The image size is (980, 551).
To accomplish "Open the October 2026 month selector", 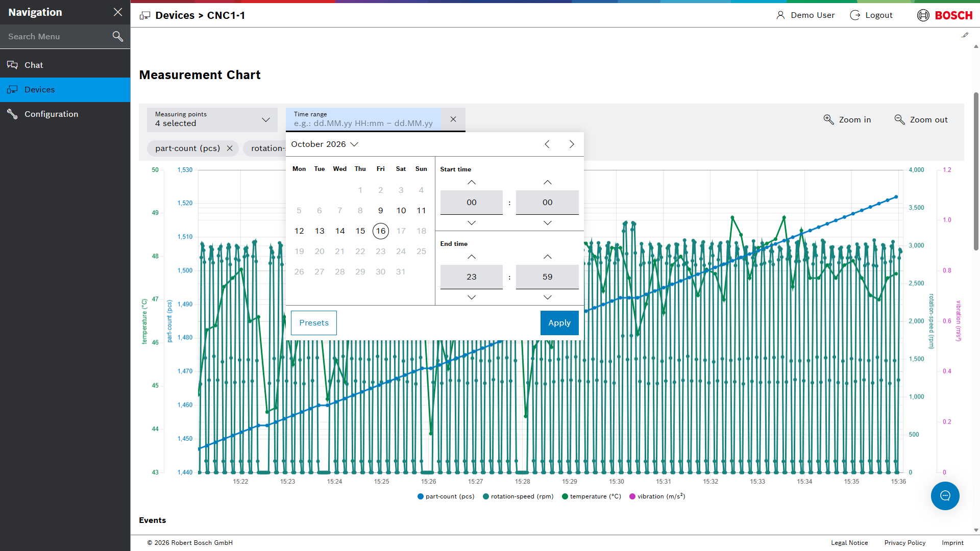I will 325,144.
